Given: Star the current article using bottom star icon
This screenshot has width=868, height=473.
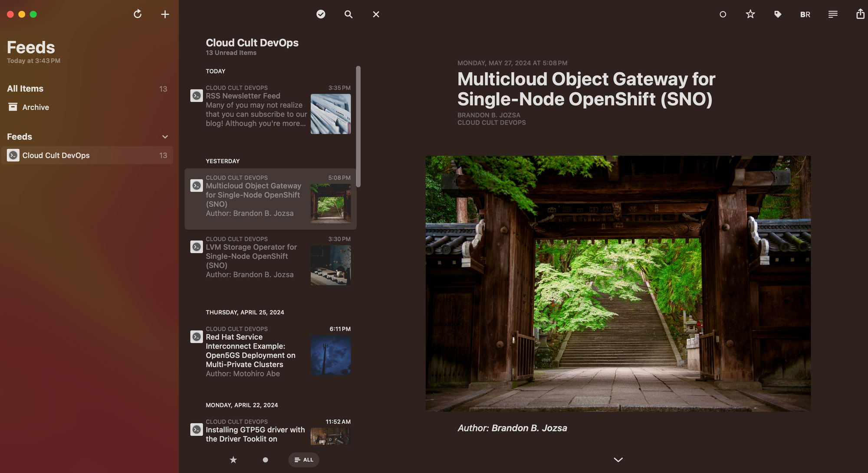Looking at the screenshot, I should (x=233, y=460).
